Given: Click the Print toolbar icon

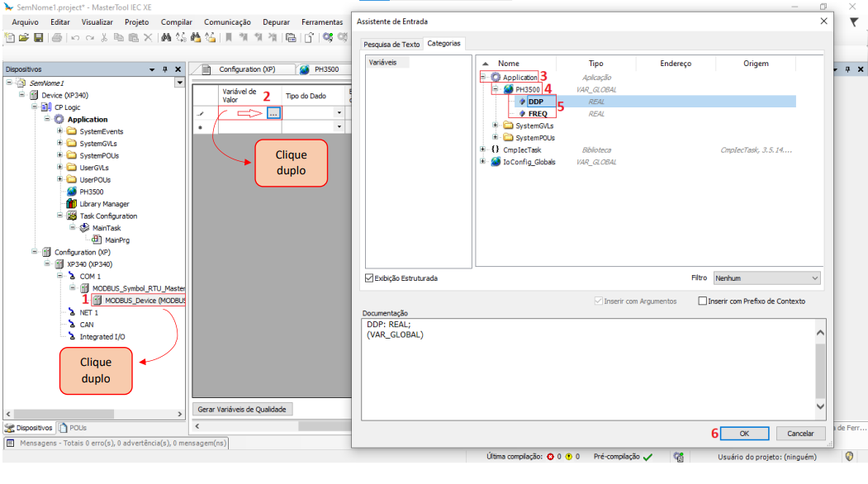Looking at the screenshot, I should 56,37.
